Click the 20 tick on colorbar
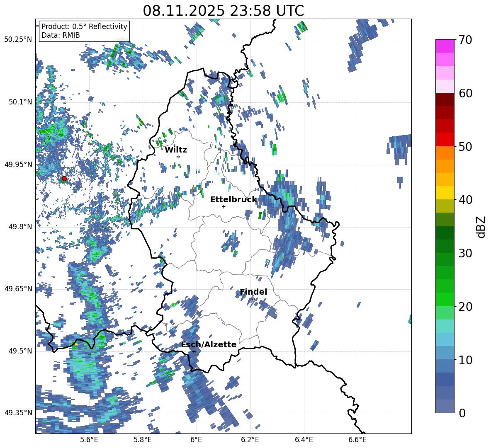Viewport: 491px width, 448px height. (x=465, y=306)
